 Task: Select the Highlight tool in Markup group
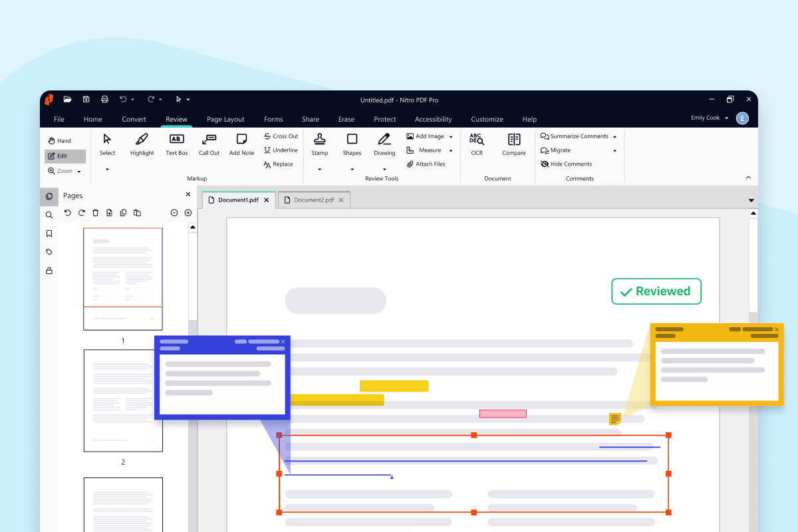[x=142, y=144]
